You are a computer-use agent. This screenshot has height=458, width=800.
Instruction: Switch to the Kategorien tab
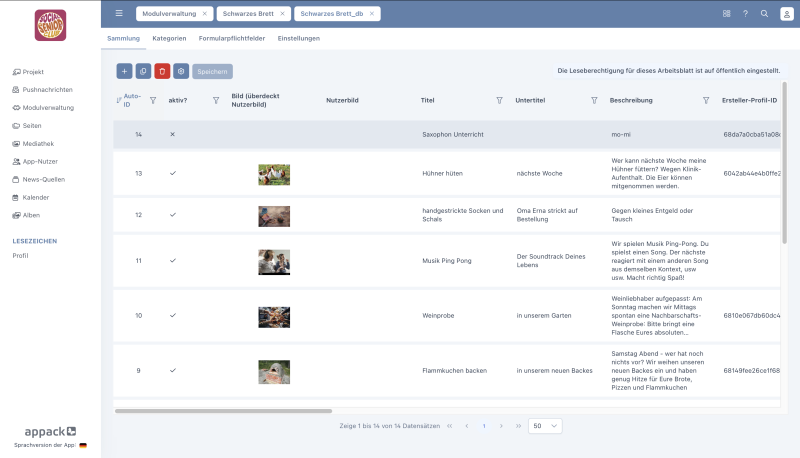[169, 38]
